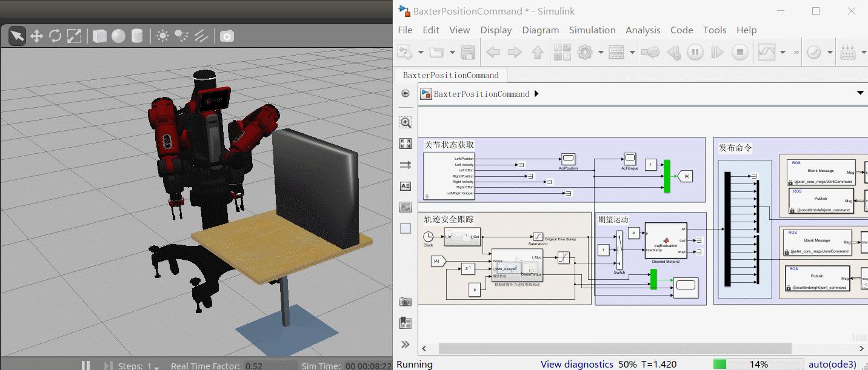Screen dimensions: 868x370
Task: Pause the Gazebo simulation
Action: click(x=86, y=365)
